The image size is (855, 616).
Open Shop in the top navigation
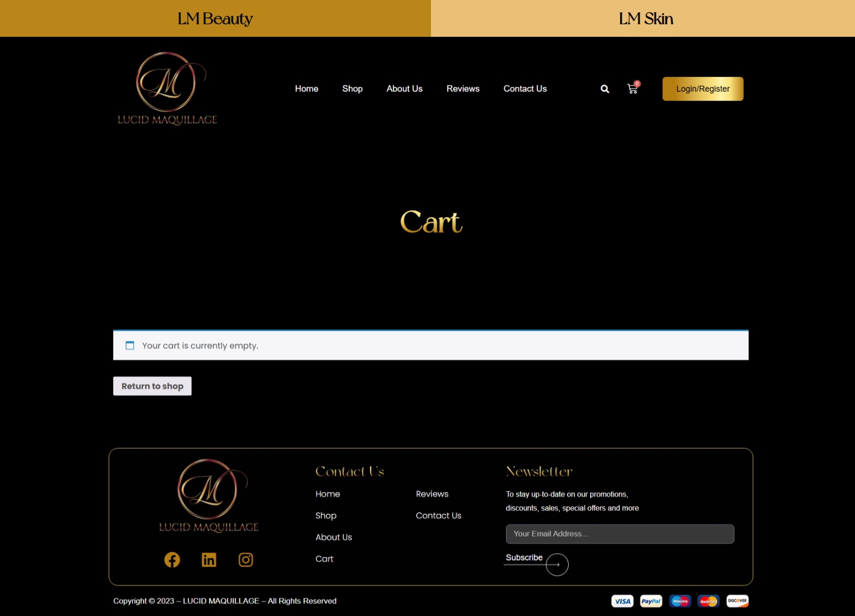352,89
